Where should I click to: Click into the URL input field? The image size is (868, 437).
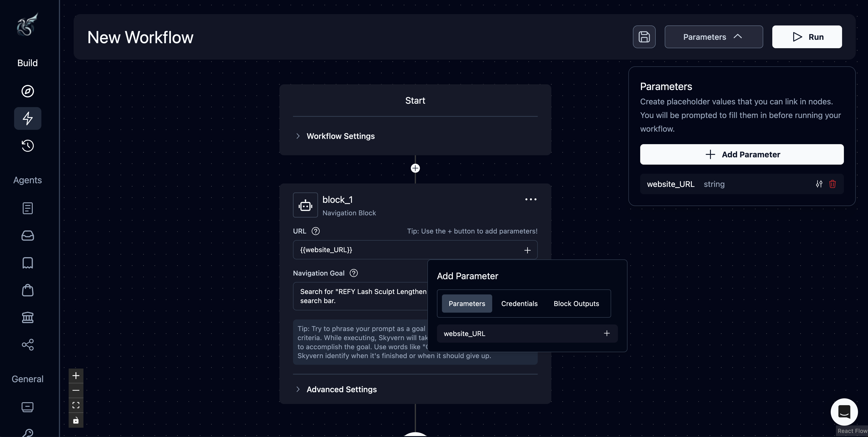(404, 250)
